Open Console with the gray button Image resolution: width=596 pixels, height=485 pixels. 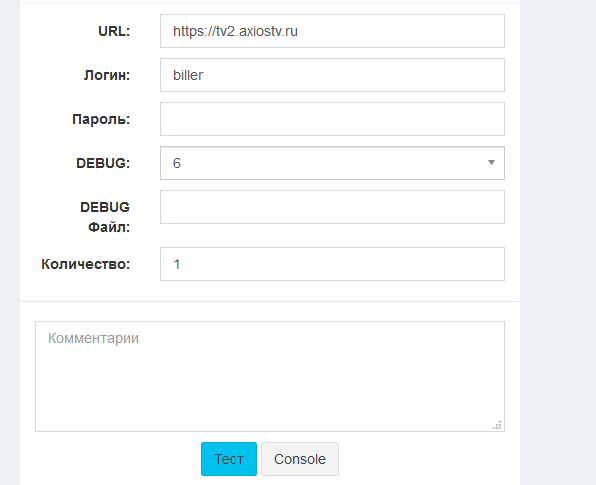click(x=300, y=459)
